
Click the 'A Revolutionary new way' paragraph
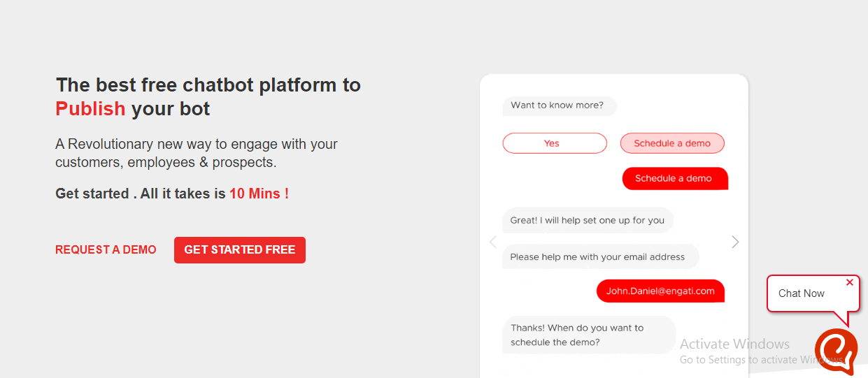click(x=197, y=153)
